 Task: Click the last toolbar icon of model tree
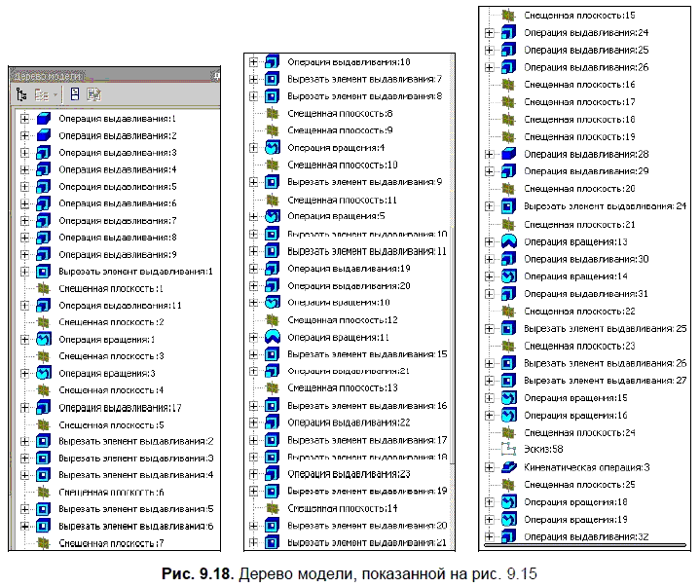(x=93, y=94)
